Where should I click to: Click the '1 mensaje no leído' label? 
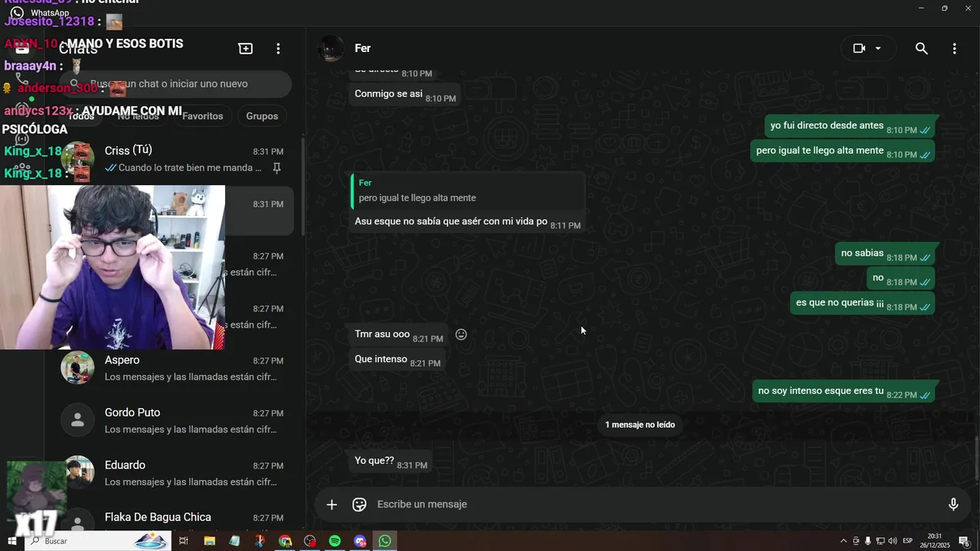640,425
